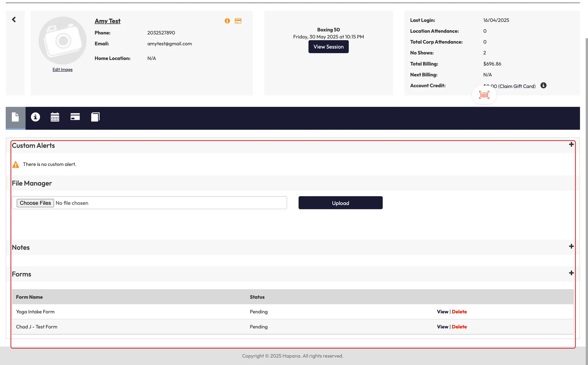The height and width of the screenshot is (365, 588).
Task: Click the barcode scanner icon
Action: click(484, 95)
